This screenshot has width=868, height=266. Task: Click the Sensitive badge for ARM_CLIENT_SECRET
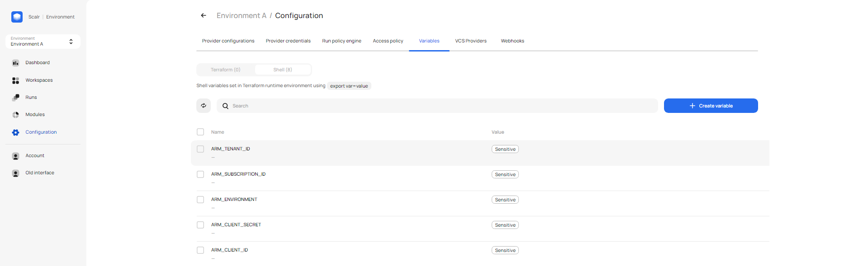point(505,225)
